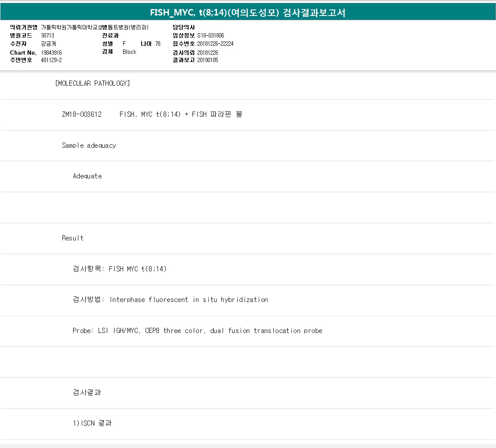Click the '검사결과' row
The width and height of the screenshot is (496, 448).
(x=248, y=392)
